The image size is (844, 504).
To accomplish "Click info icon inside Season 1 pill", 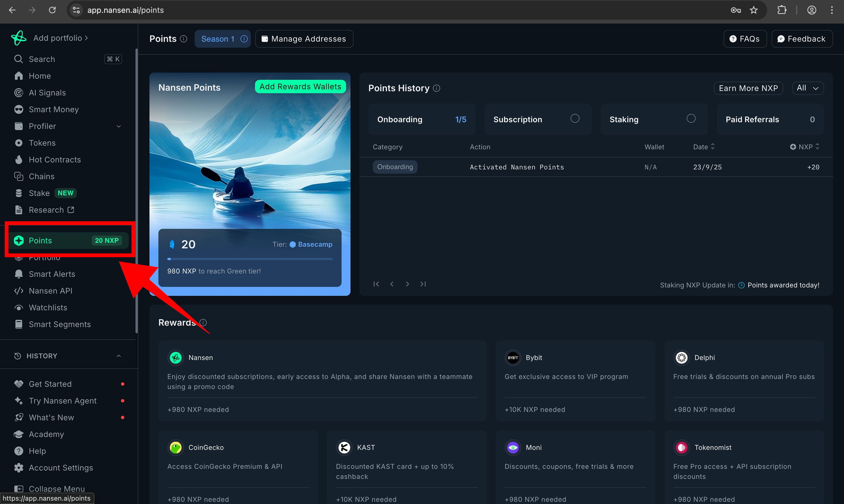I will click(x=244, y=39).
